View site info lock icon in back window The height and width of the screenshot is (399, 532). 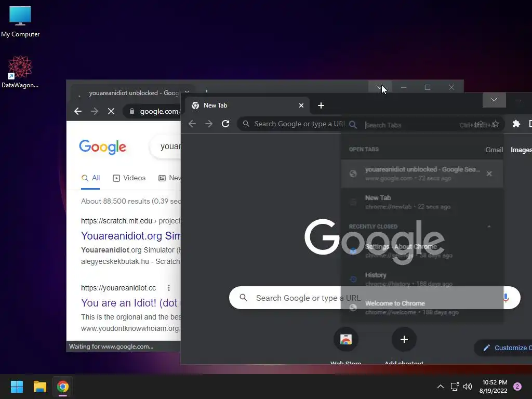coord(132,111)
